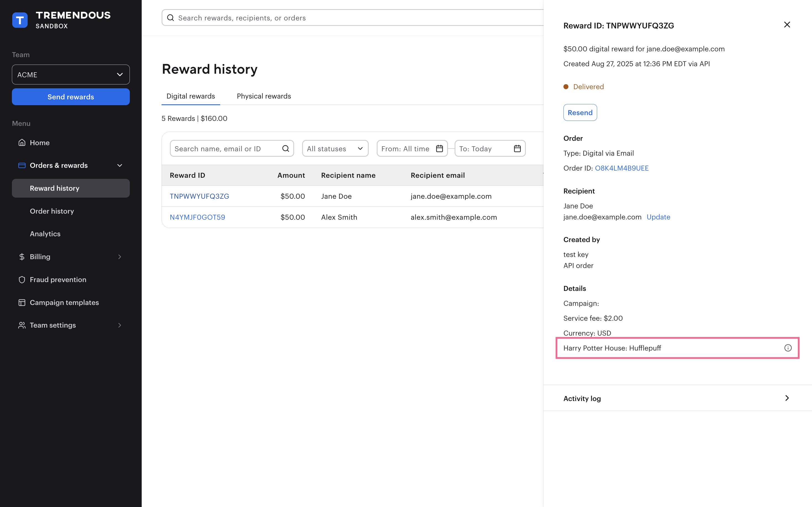Click Harry Potter House: Hufflepuff text

(x=612, y=348)
